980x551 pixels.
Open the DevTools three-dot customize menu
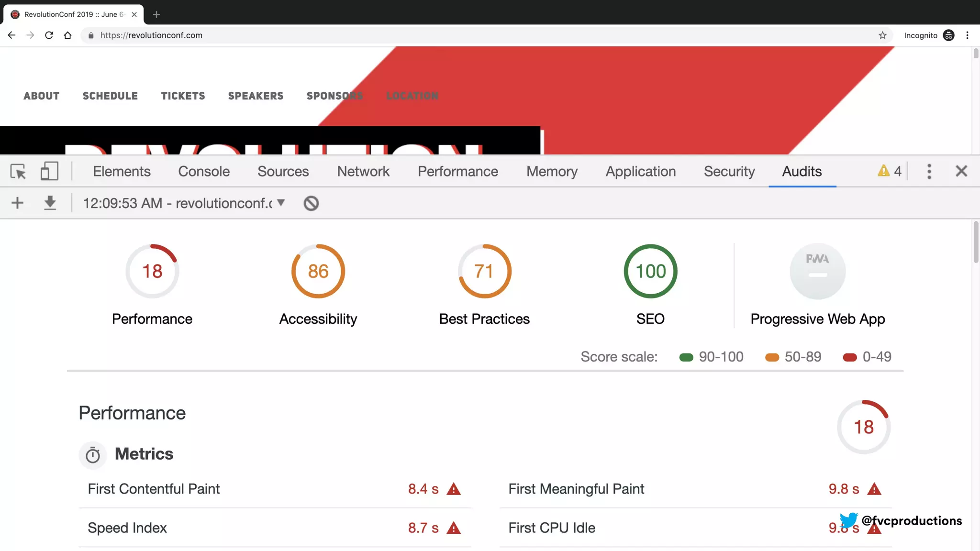tap(929, 171)
